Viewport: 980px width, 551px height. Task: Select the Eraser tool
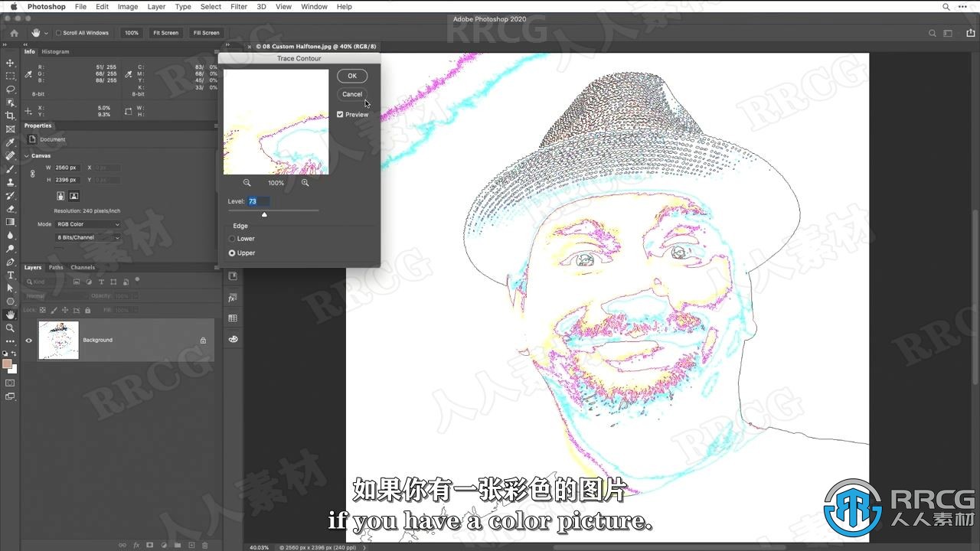(10, 208)
